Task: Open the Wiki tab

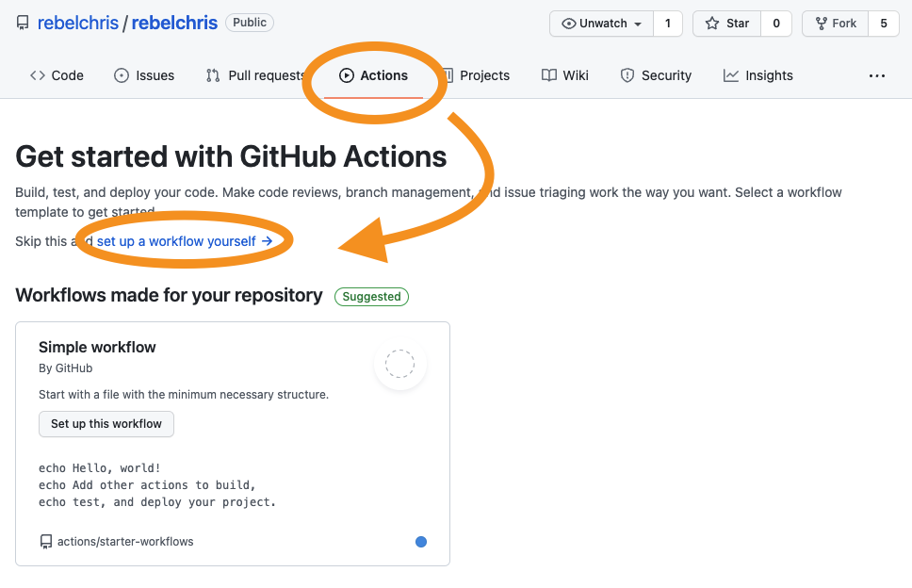Action: (x=564, y=75)
